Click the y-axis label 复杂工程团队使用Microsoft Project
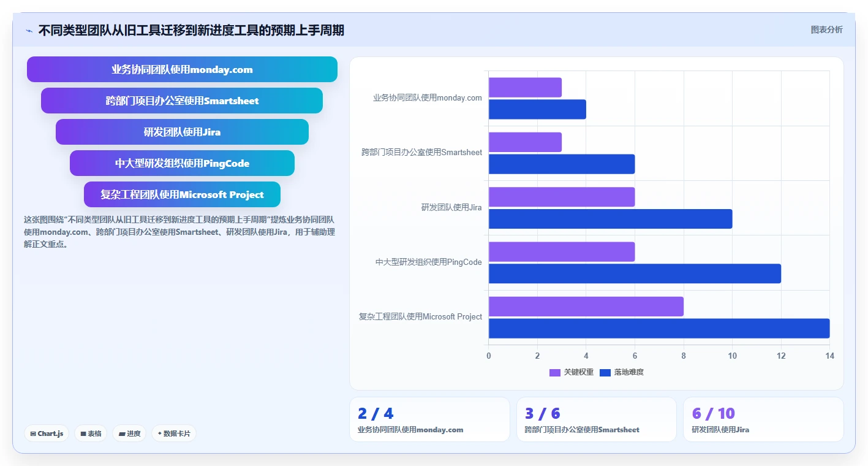 (x=421, y=316)
